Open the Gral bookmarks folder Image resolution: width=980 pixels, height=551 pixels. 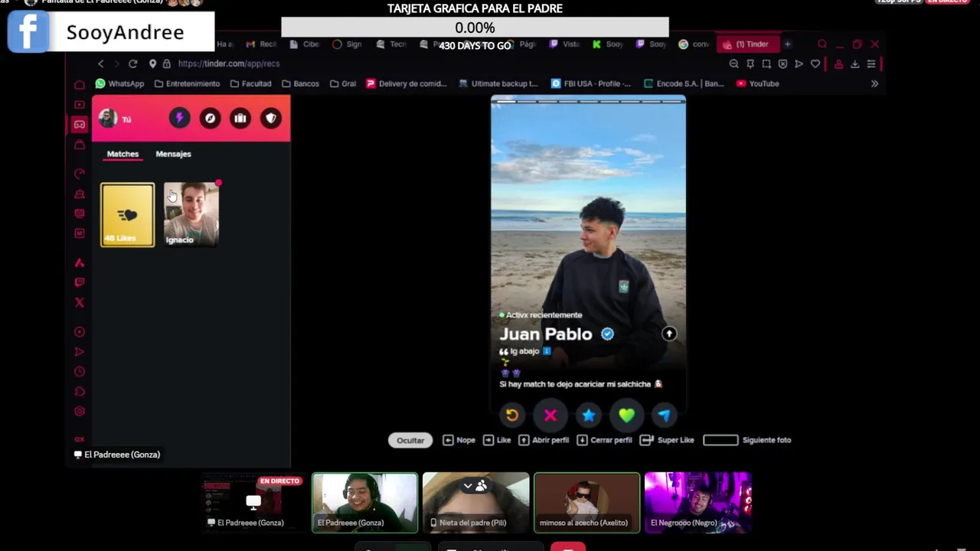[342, 83]
